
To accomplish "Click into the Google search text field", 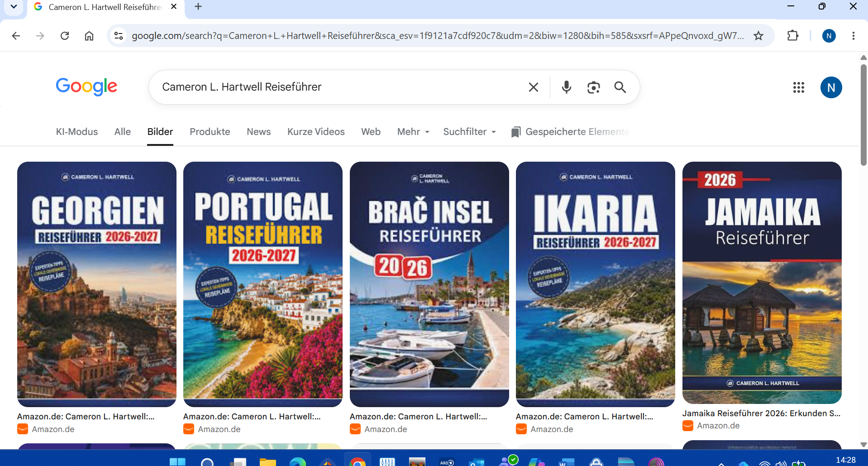I will (x=339, y=87).
